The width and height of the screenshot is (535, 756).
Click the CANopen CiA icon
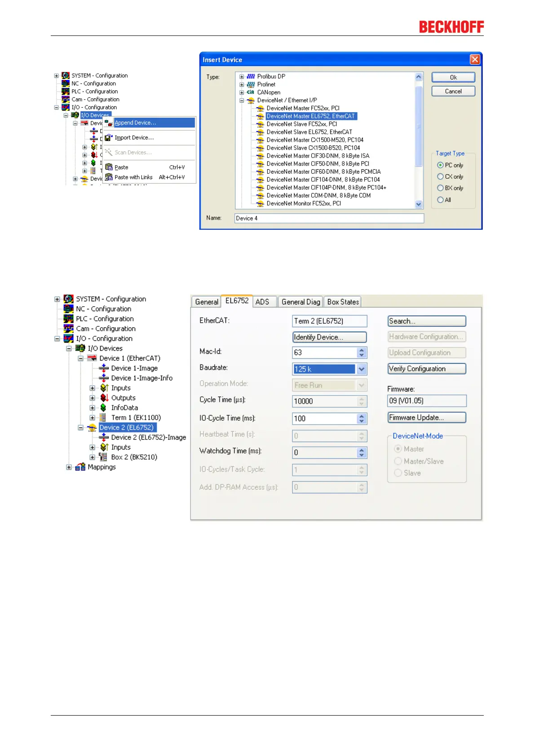pyautogui.click(x=251, y=92)
